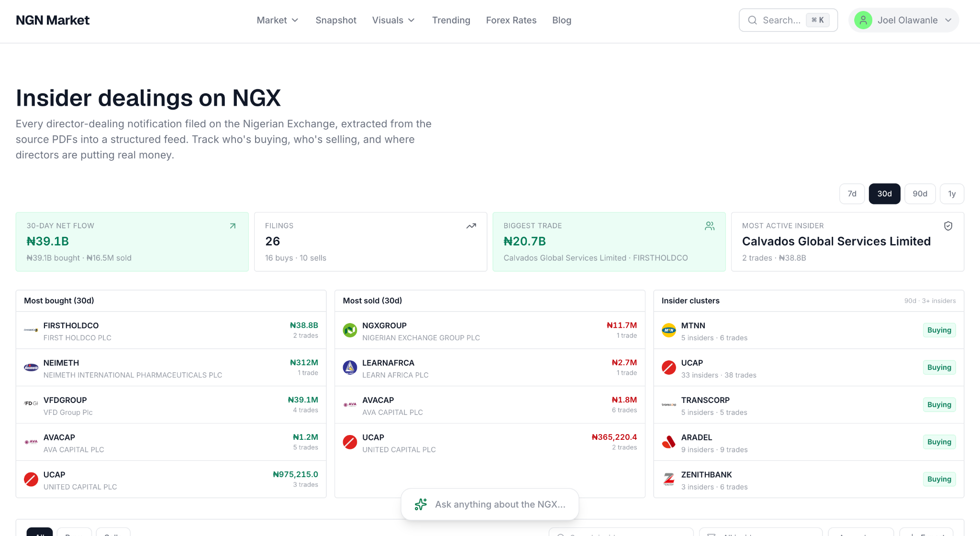The width and height of the screenshot is (980, 536).
Task: Click the green user avatar icon
Action: click(863, 20)
